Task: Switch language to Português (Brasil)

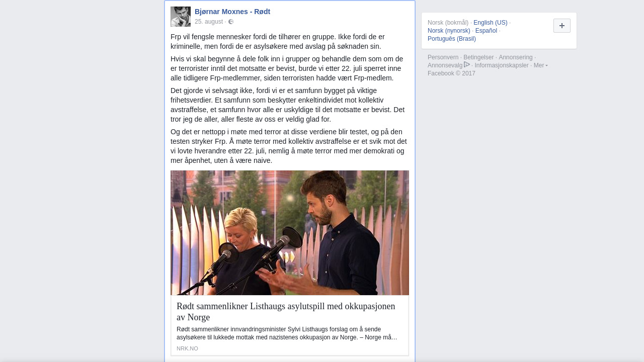Action: tap(452, 39)
